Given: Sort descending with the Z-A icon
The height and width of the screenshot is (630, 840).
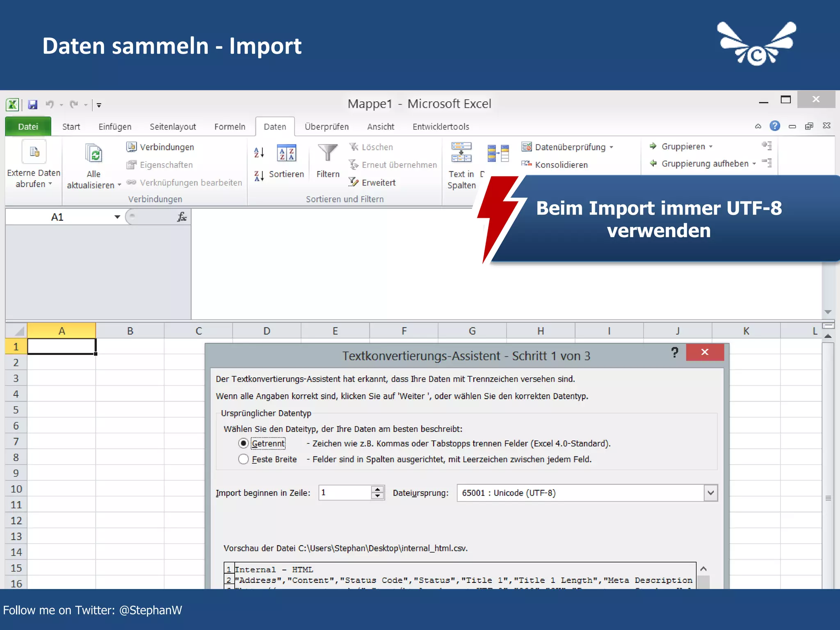Looking at the screenshot, I should (259, 176).
